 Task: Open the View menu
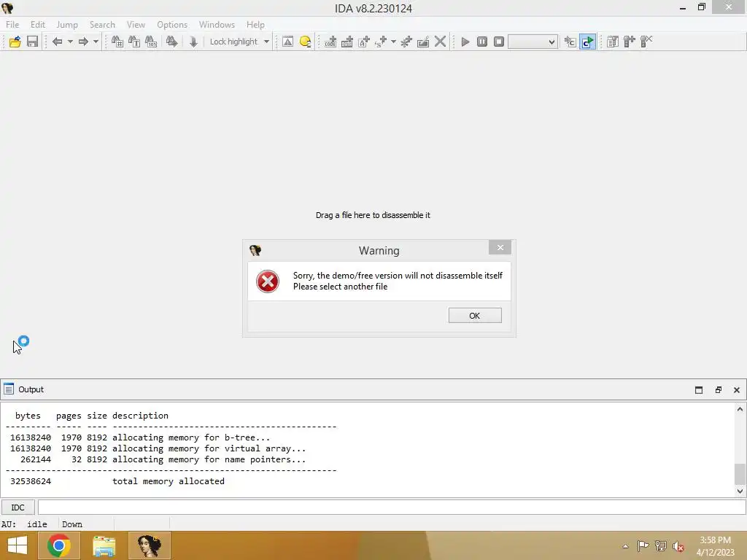coord(136,25)
